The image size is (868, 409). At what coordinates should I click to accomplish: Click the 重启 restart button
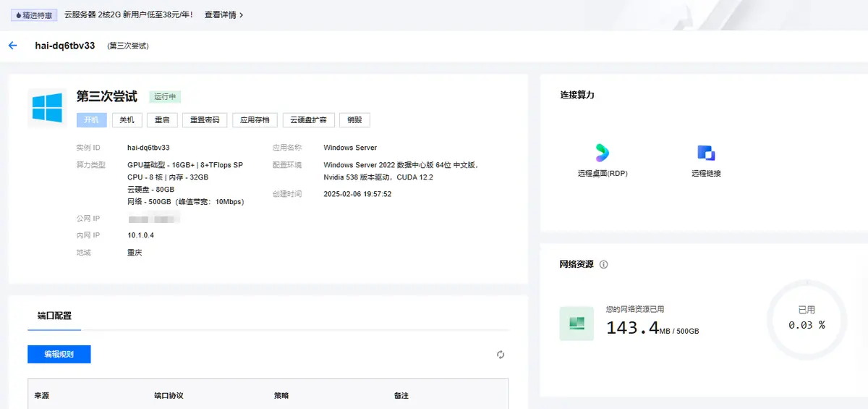tap(162, 120)
